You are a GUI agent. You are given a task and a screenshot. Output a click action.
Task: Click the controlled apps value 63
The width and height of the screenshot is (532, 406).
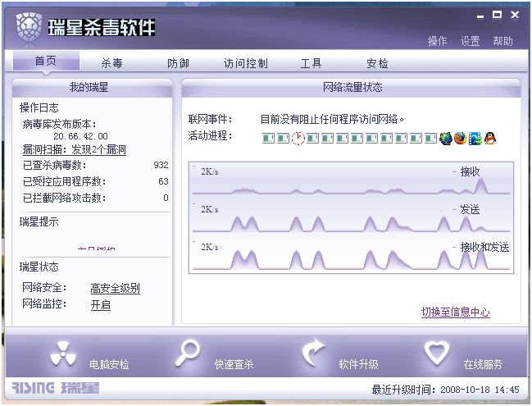[x=163, y=181]
